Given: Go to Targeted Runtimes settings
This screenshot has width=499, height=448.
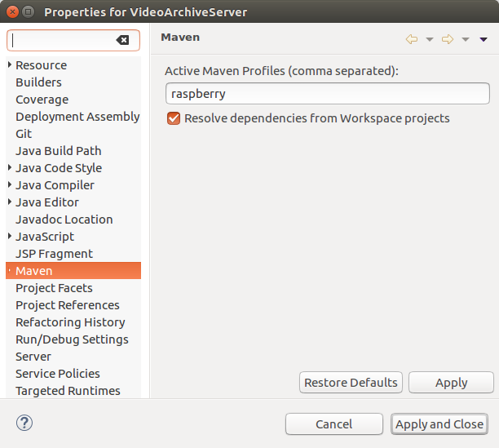Looking at the screenshot, I should [x=68, y=391].
